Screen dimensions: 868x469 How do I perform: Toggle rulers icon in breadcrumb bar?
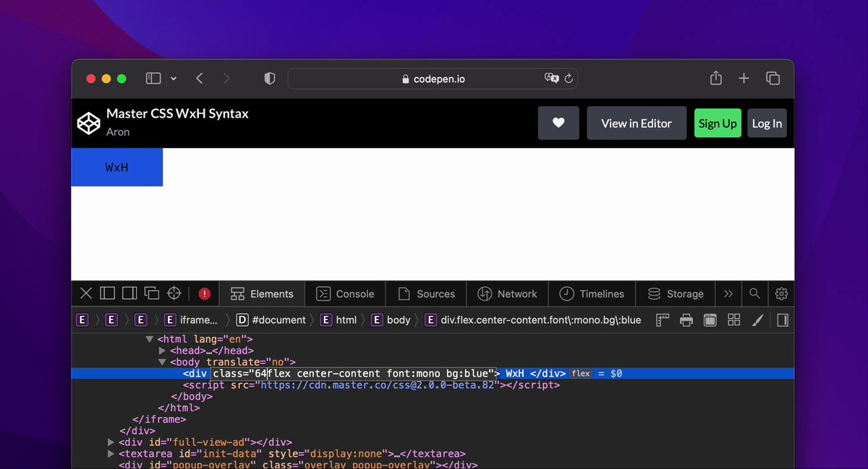pos(663,319)
